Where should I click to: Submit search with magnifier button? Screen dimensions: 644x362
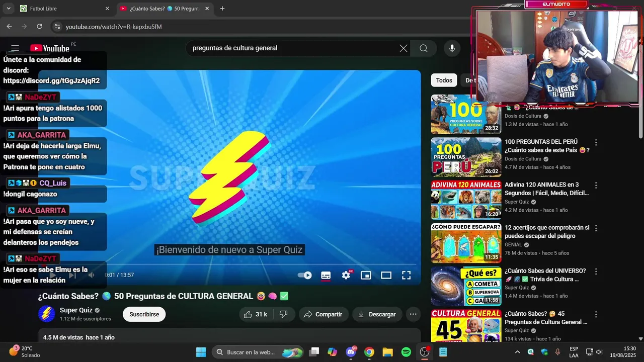[424, 48]
